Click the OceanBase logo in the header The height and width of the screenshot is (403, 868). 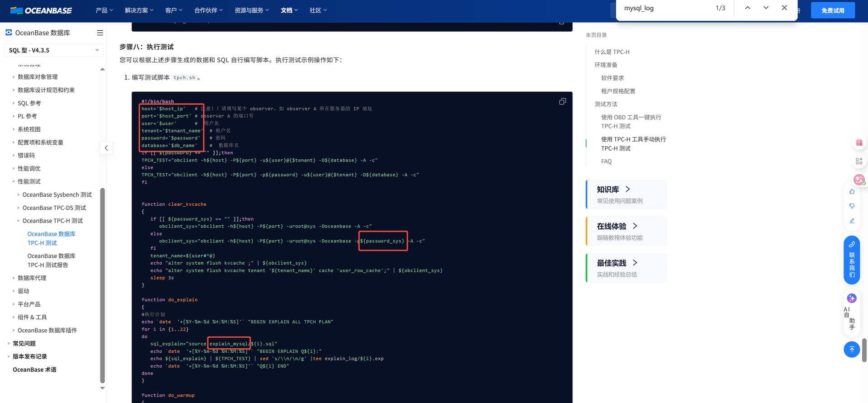(41, 10)
